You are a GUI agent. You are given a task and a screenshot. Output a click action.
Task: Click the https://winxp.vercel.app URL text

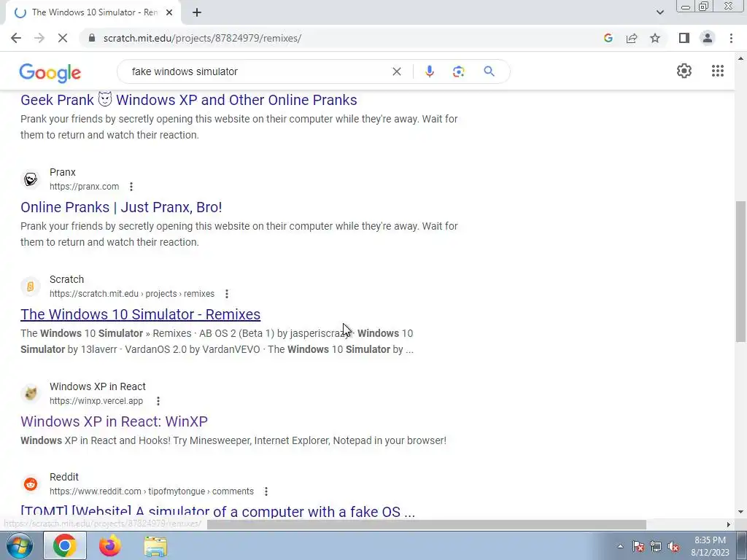point(96,401)
